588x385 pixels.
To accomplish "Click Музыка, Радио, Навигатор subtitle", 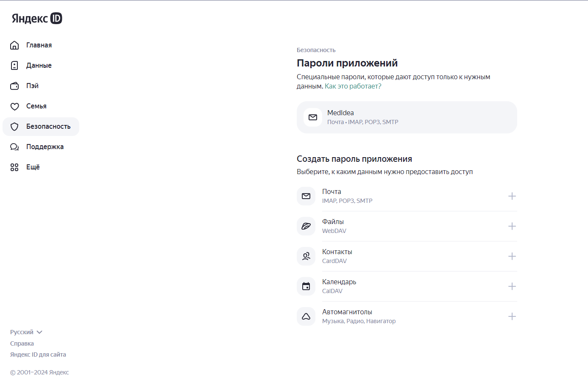I will [359, 321].
